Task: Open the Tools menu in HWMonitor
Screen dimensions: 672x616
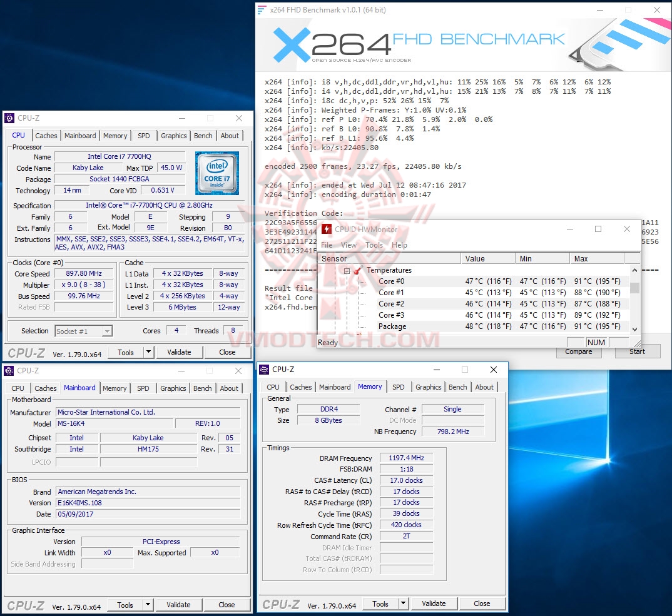Action: coord(374,245)
